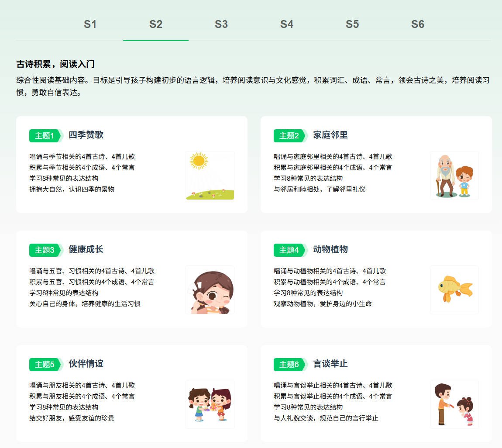Click the line 唱诵与五官、习惯相关的4首古诗、4首儿歌
502x448 pixels.
point(92,271)
